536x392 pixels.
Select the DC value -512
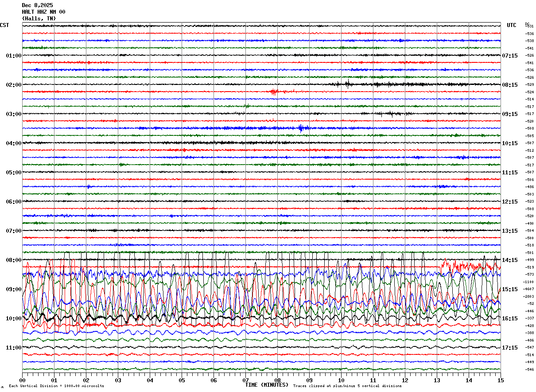[x=529, y=150]
